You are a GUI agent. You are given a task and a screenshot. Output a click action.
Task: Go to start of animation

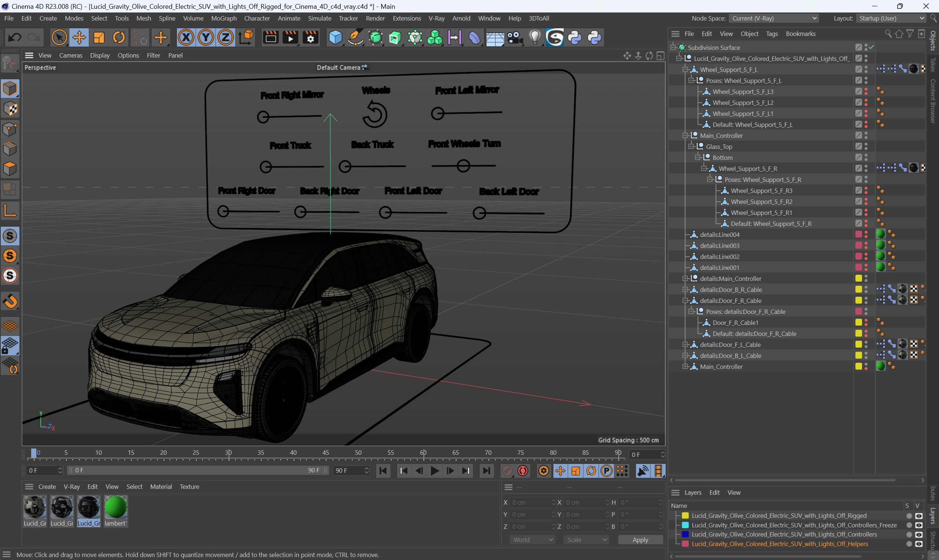[383, 471]
